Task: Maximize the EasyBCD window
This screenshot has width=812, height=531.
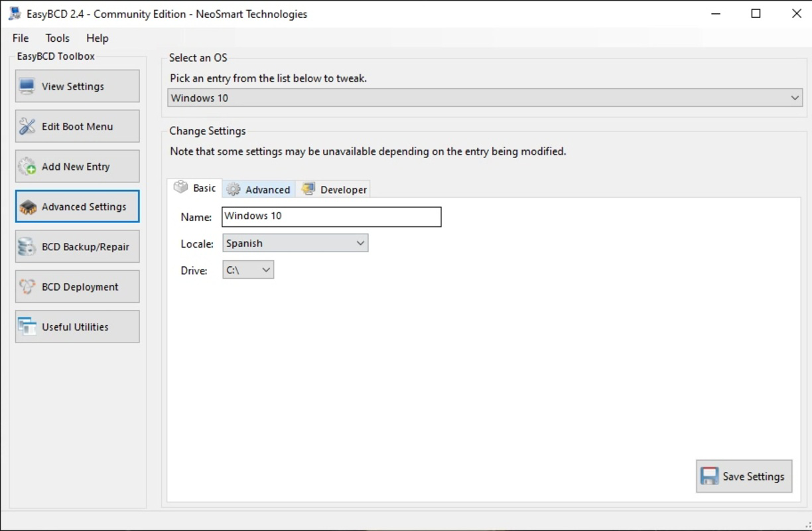Action: (756, 13)
